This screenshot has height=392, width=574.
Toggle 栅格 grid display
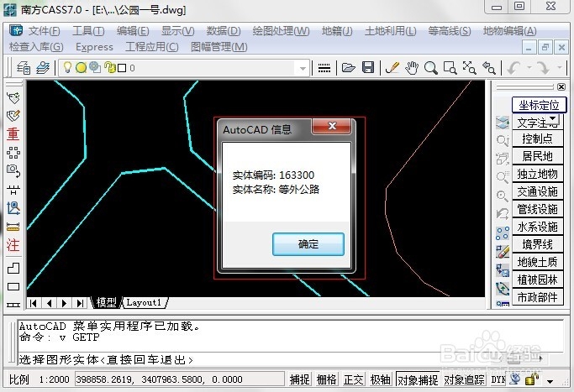(327, 379)
